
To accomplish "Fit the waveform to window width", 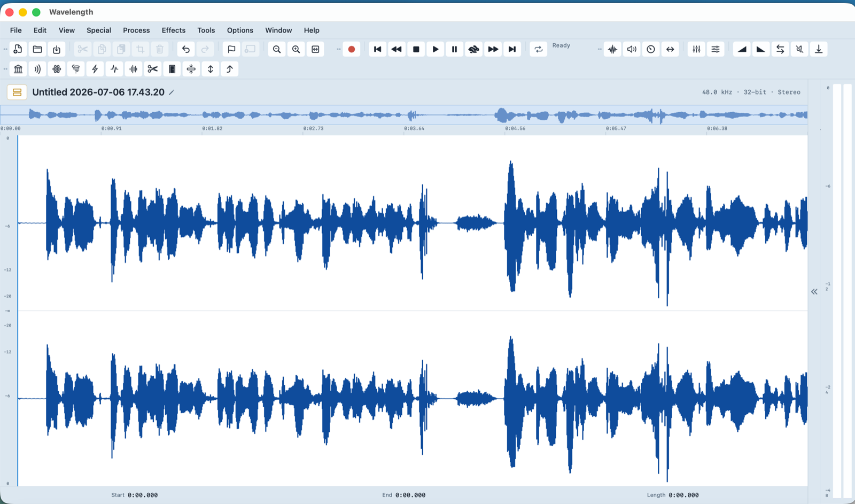I will [x=315, y=49].
